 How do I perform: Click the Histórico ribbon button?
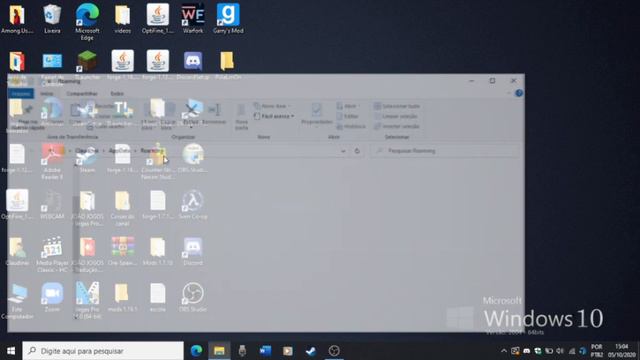coord(351,127)
